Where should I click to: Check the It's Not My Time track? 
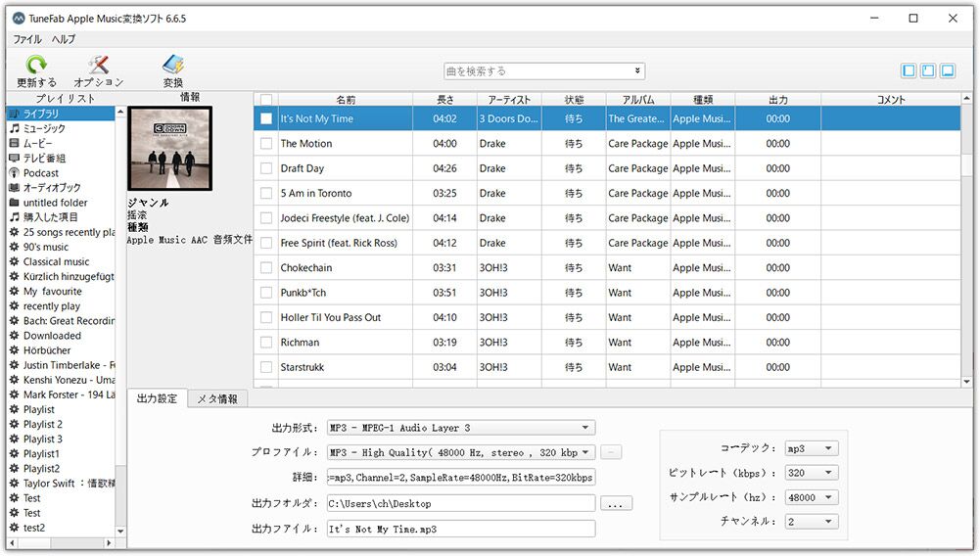point(266,118)
